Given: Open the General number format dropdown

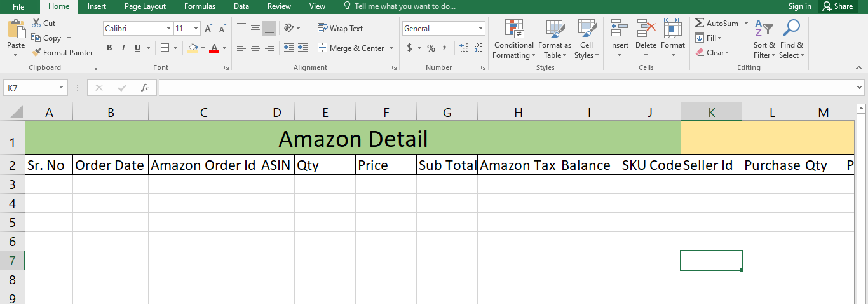Looking at the screenshot, I should [480, 29].
